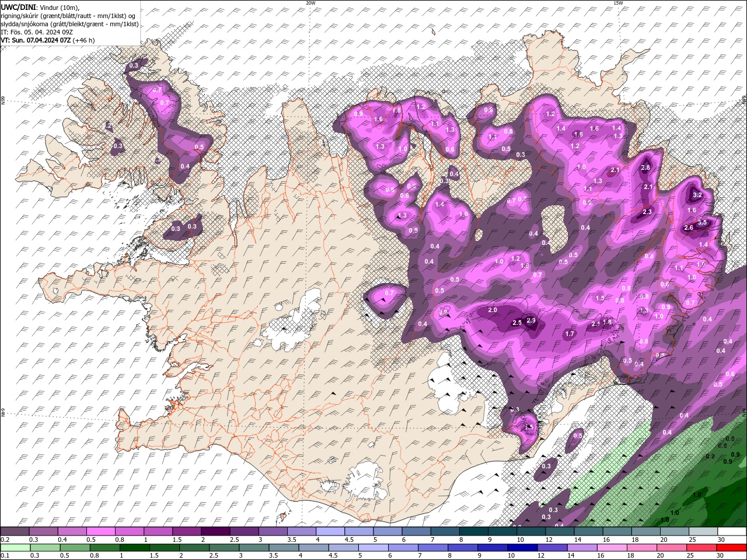Screen dimensions: 747x560
Task: Select the snow legend swatch for 12–14 mm
Action: pyautogui.click(x=560, y=531)
